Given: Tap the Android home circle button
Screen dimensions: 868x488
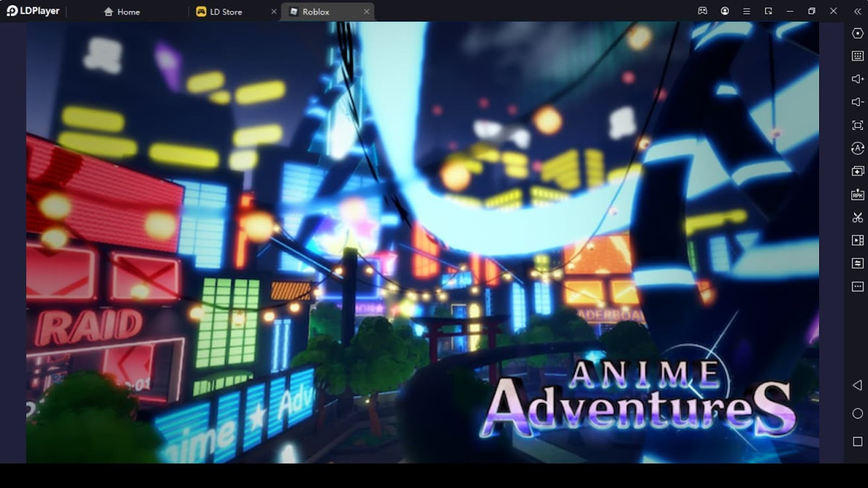Looking at the screenshot, I should click(857, 414).
